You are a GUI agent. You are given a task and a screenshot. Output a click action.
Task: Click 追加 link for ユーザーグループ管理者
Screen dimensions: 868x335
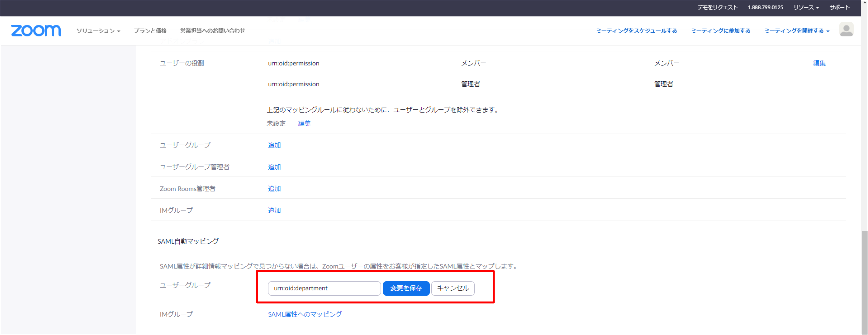[274, 167]
